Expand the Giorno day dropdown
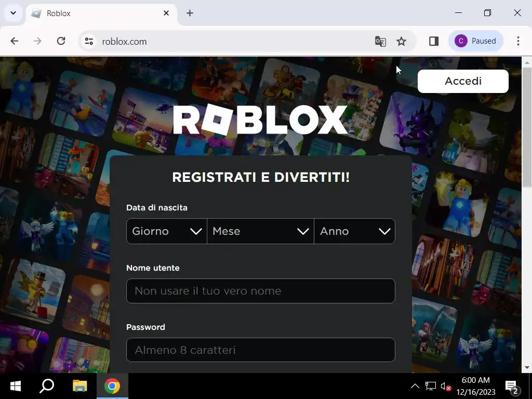 click(x=167, y=231)
